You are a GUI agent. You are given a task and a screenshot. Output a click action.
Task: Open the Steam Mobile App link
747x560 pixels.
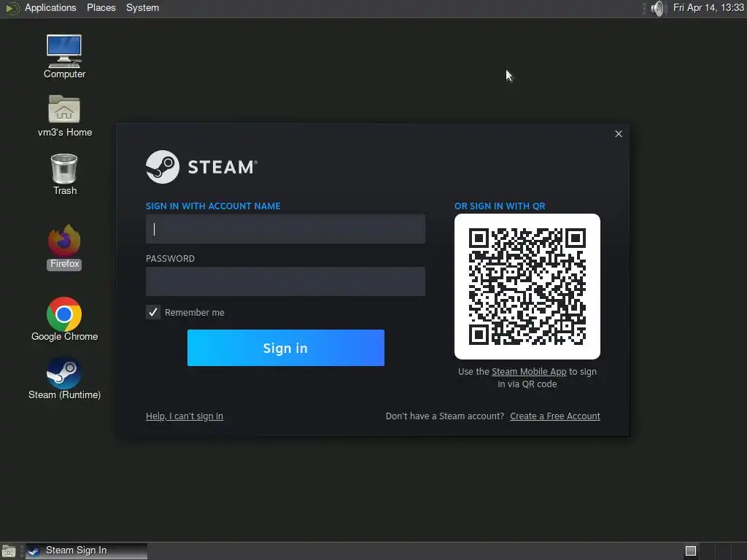pyautogui.click(x=529, y=372)
